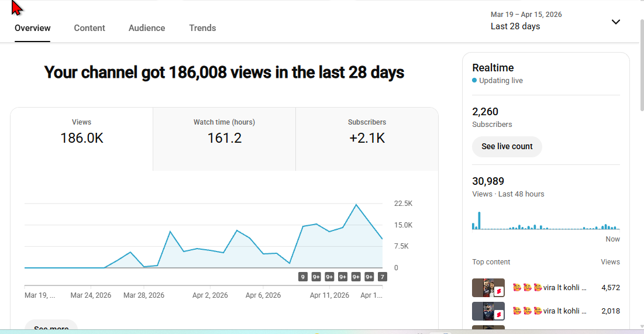Click Shorts icon on the 4,572-views thumbnail
The height and width of the screenshot is (334, 644).
pos(499,292)
